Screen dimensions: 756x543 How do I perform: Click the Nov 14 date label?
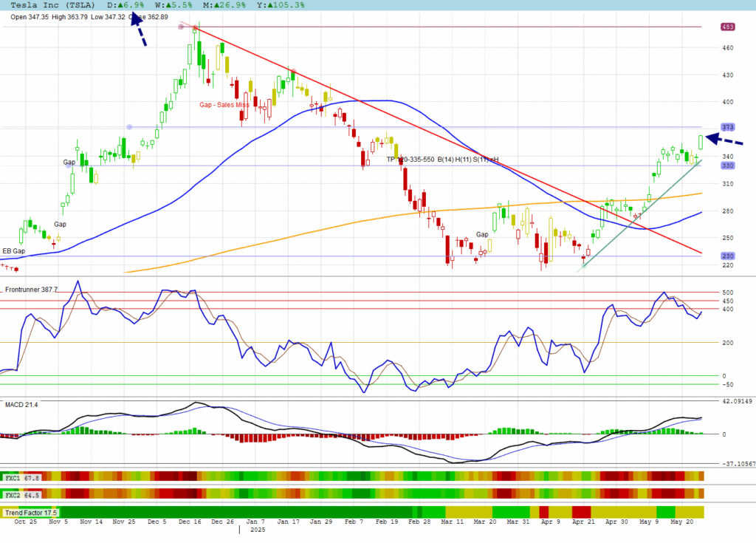91,522
